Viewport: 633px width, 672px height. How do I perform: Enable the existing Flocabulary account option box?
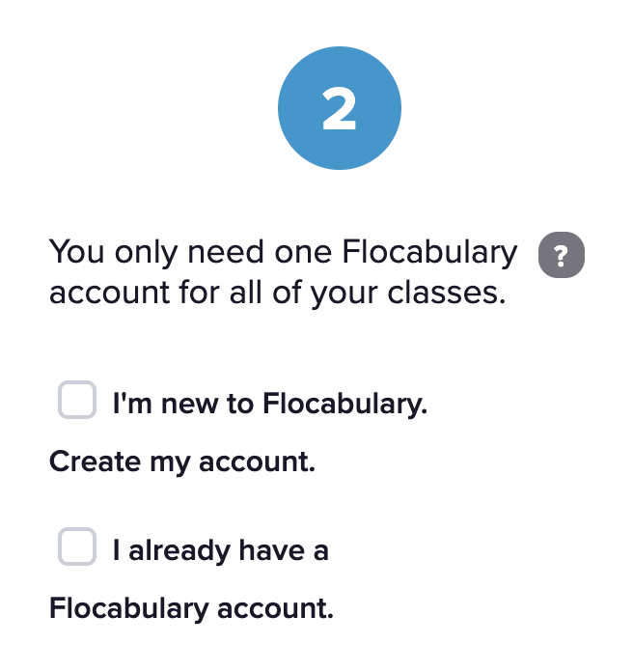pyautogui.click(x=77, y=547)
